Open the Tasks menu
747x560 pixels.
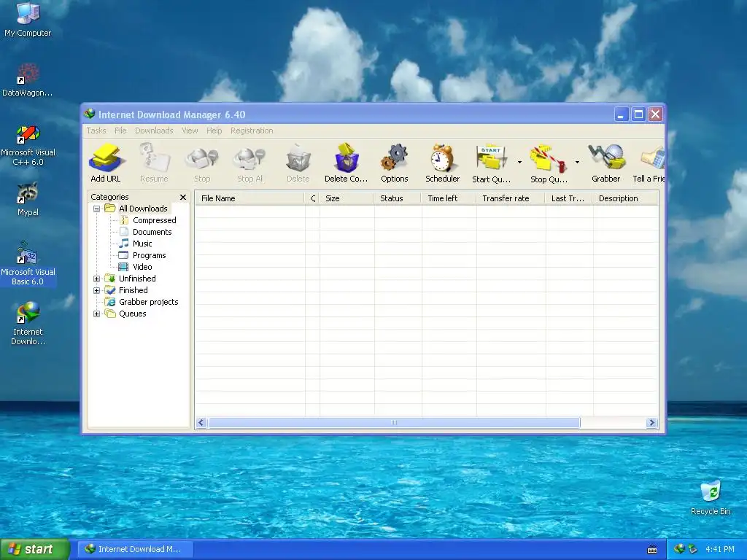pos(96,131)
